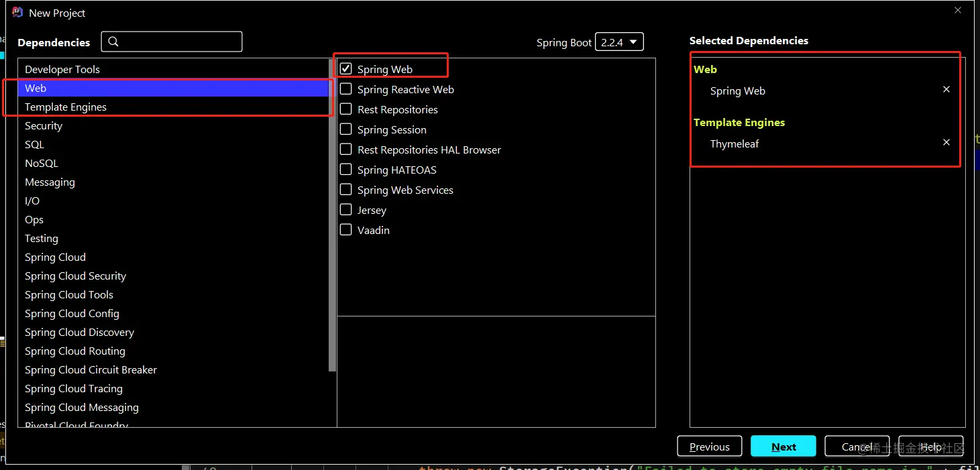Enable Spring Reactive Web checkbox
This screenshot has width=980, height=470.
(346, 89)
